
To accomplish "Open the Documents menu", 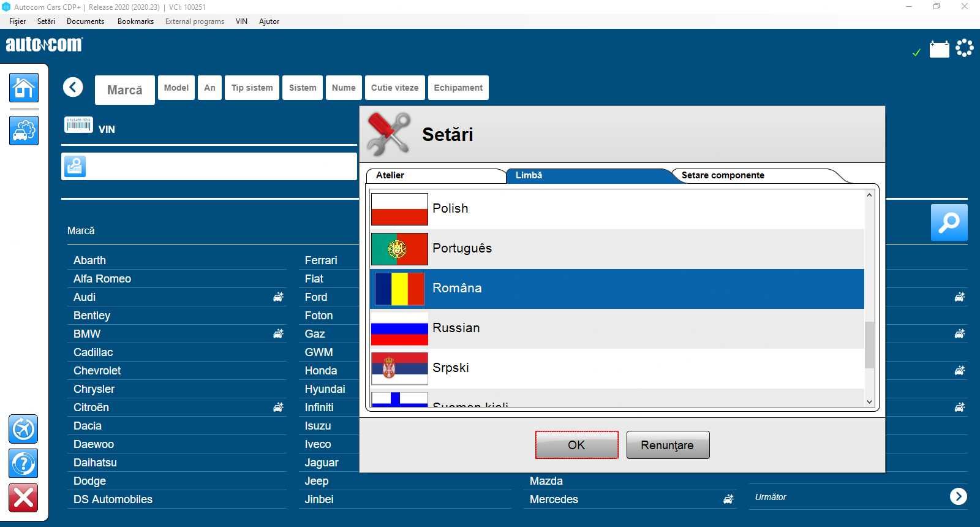I will point(85,21).
